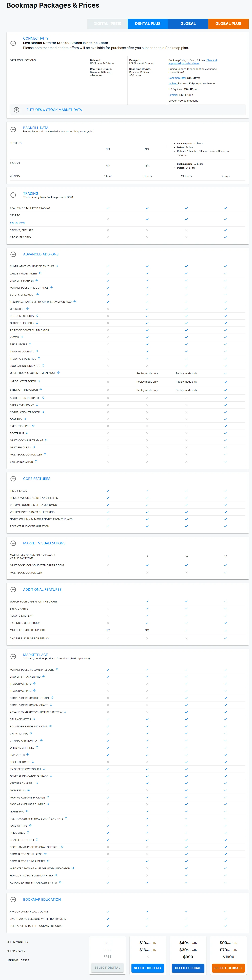Show info for Spotgamma Professional Offering
Screen dimensions: 252x980
point(62,847)
